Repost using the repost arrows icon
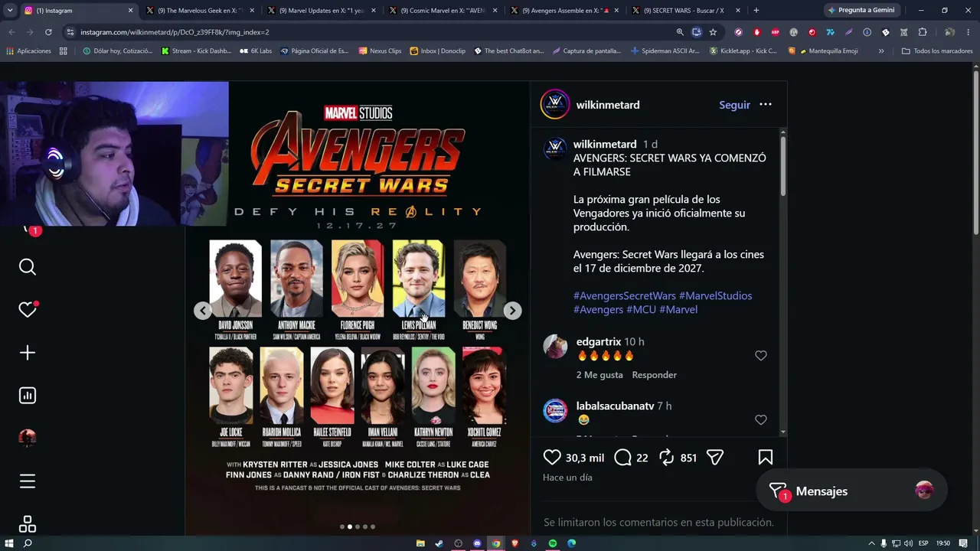Image resolution: width=980 pixels, height=551 pixels. tap(667, 458)
